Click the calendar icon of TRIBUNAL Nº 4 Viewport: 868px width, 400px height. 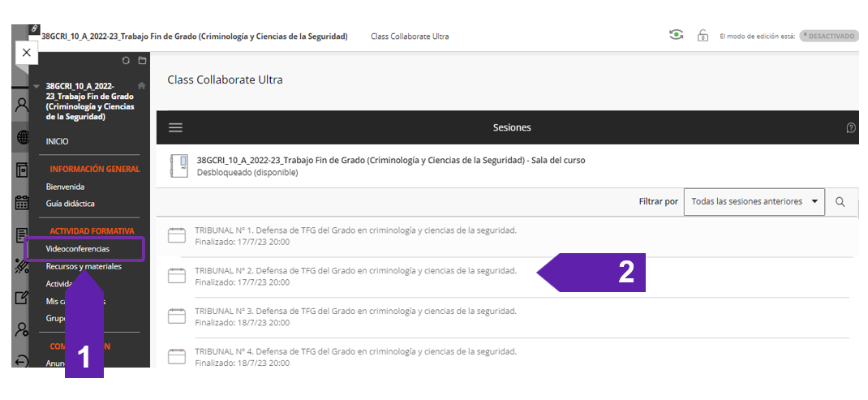[177, 356]
